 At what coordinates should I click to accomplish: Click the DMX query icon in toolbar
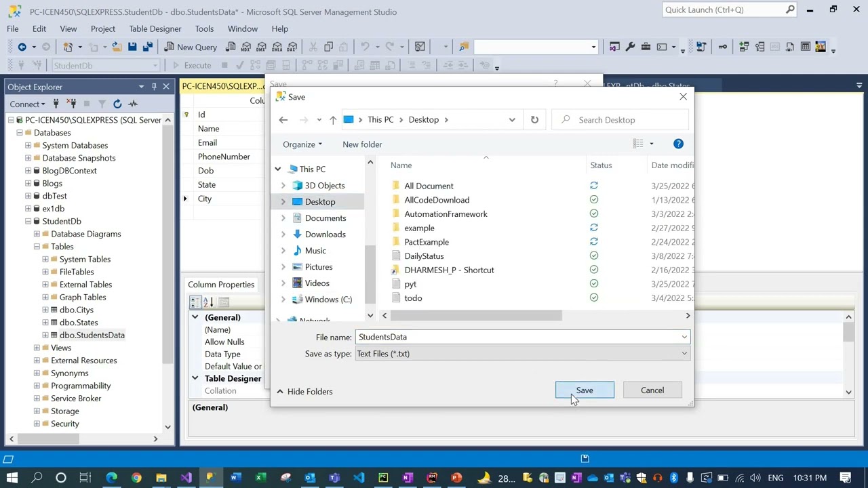click(261, 47)
